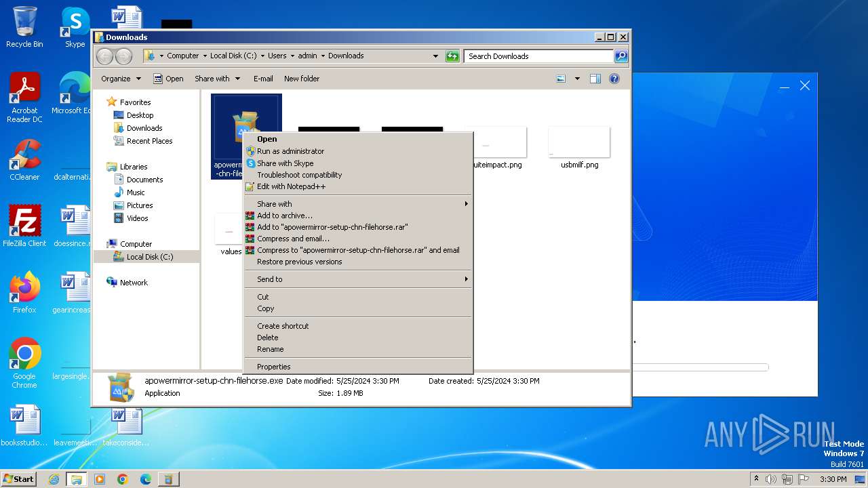Launch CCleaner desktop icon
The image size is (868, 488).
point(24,160)
